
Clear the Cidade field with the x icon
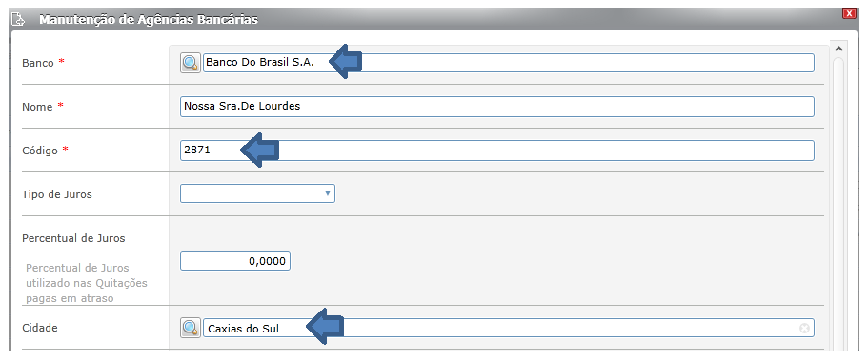tap(804, 329)
